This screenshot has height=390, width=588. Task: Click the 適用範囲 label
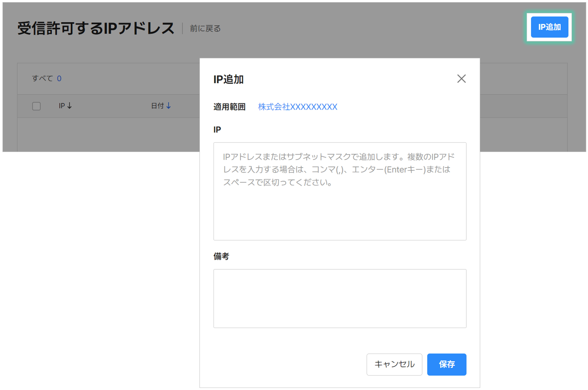point(229,107)
